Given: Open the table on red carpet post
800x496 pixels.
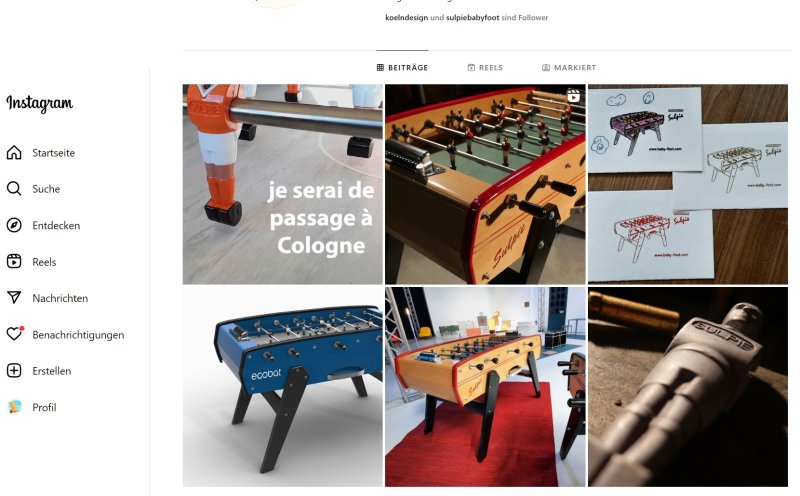Looking at the screenshot, I should [x=485, y=387].
